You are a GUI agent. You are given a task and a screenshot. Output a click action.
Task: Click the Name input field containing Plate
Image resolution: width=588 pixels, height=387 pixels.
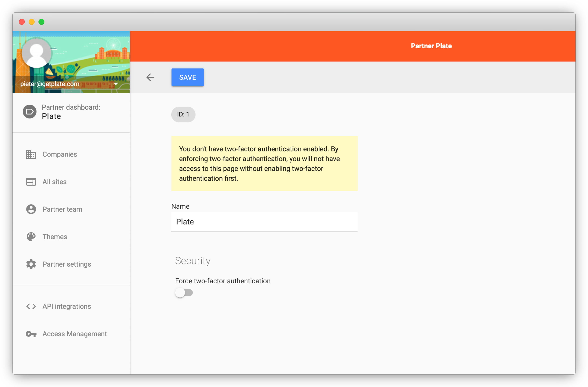coord(264,222)
